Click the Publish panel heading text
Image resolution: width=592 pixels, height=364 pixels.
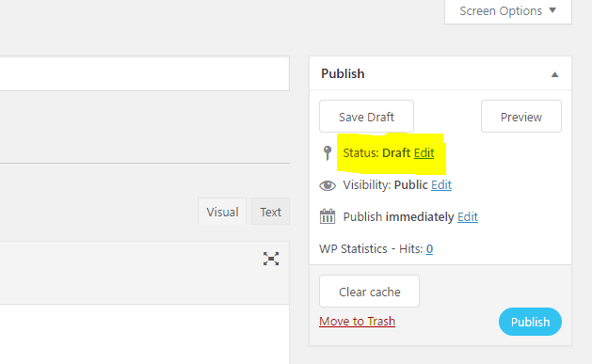[x=343, y=74]
